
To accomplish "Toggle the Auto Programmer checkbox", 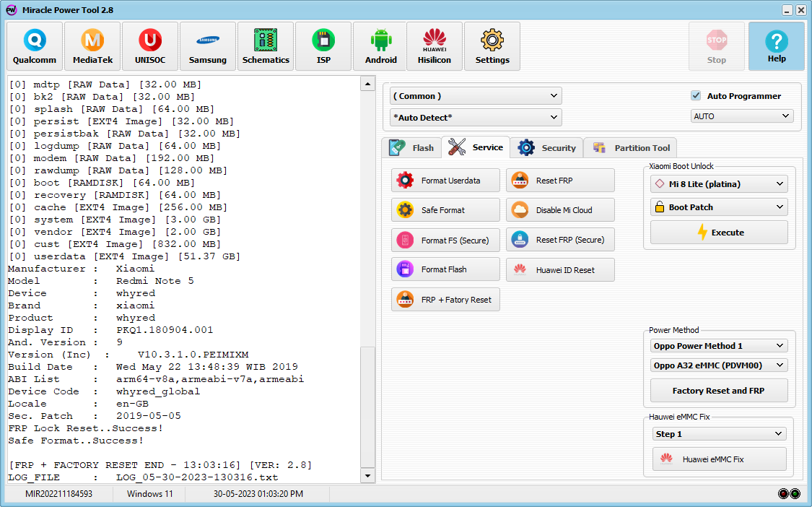I will tap(696, 96).
